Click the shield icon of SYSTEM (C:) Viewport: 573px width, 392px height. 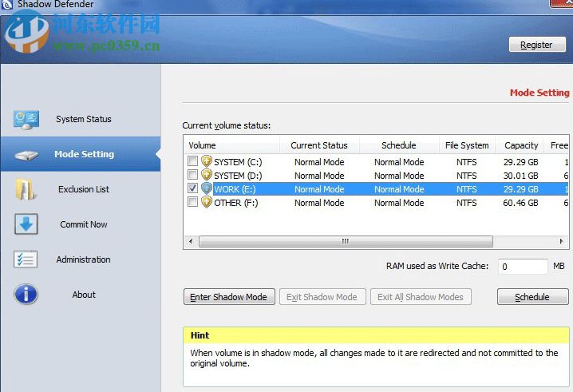click(x=207, y=161)
